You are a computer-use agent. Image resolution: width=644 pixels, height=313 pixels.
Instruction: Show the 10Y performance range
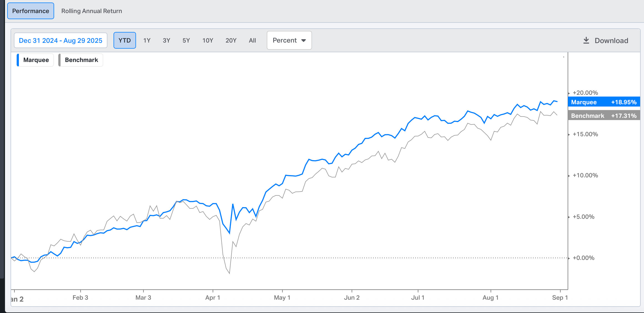point(208,41)
